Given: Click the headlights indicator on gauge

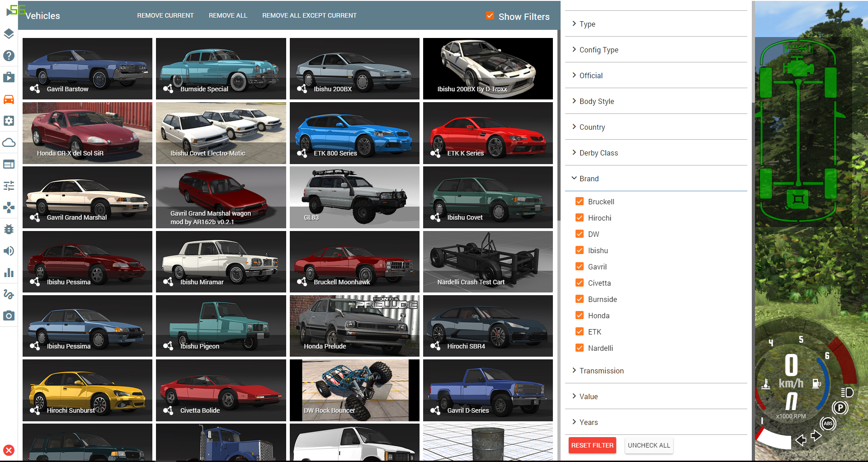Looking at the screenshot, I should tap(847, 392).
